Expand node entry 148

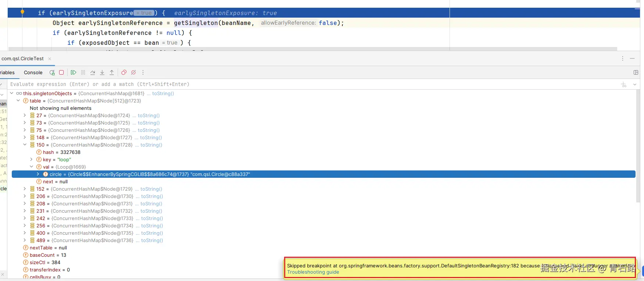coord(25,137)
